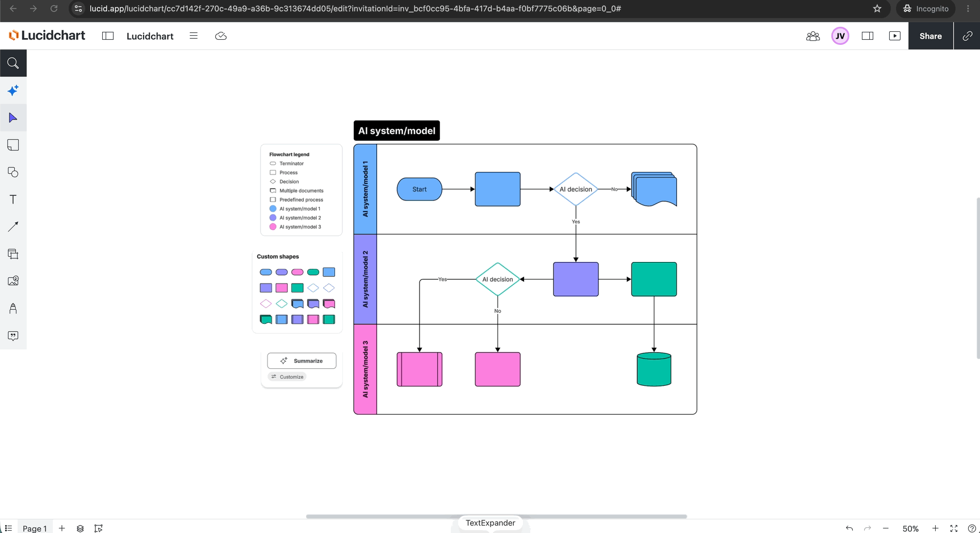Click the JV user avatar
The width and height of the screenshot is (980, 533).
[840, 36]
